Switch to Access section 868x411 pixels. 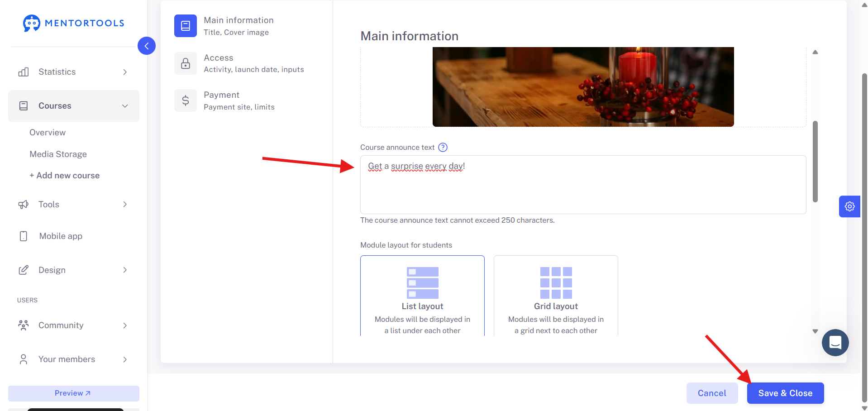[x=247, y=63]
